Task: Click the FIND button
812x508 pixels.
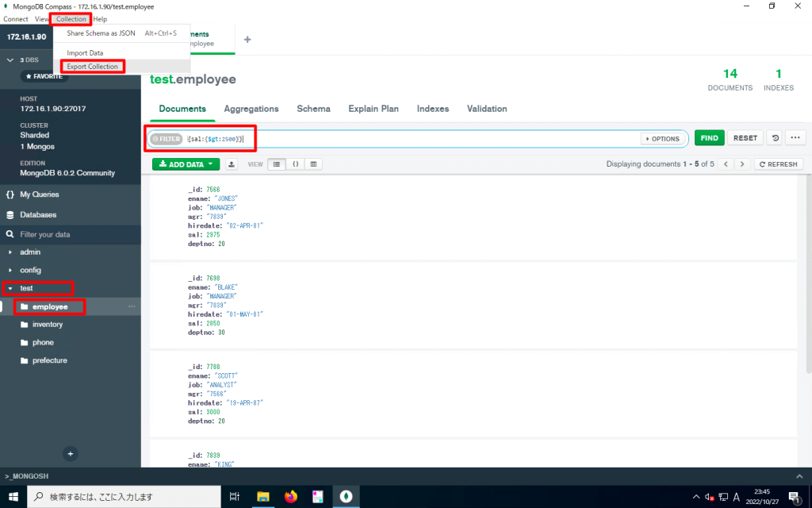Action: [x=709, y=137]
